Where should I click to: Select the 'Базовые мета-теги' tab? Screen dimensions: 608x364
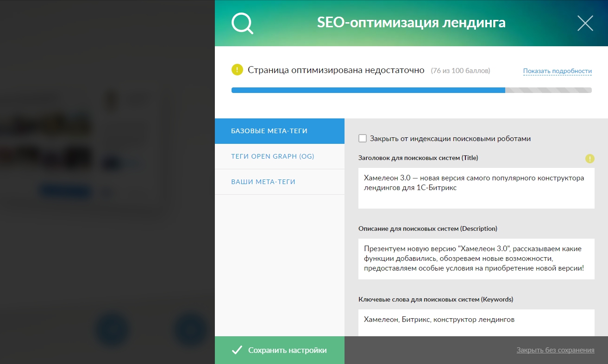coord(279,131)
